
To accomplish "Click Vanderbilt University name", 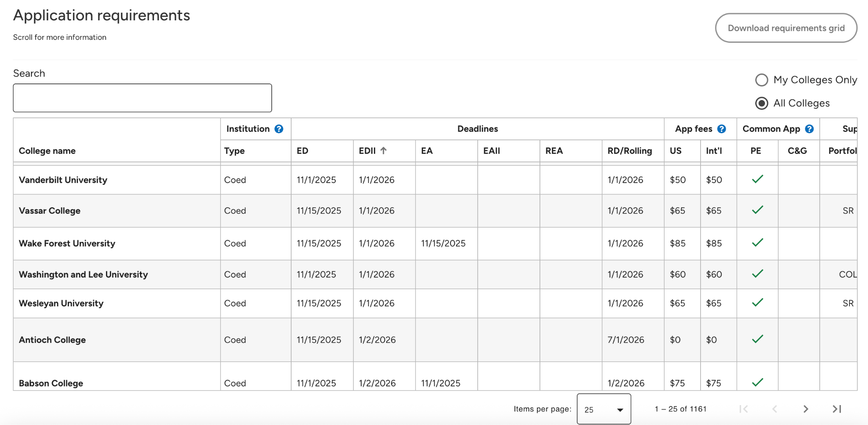I will (x=63, y=180).
